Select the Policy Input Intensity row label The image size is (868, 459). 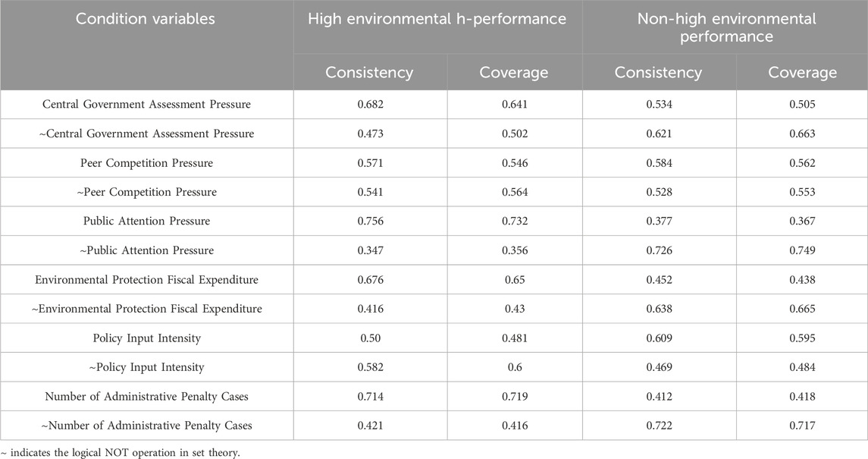pyautogui.click(x=147, y=338)
